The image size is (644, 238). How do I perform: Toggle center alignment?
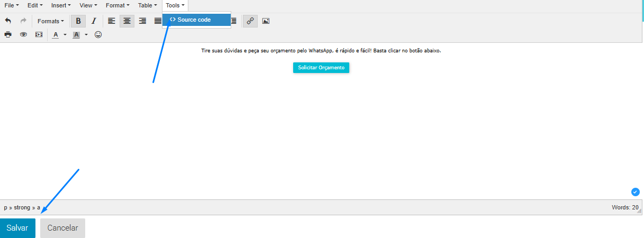click(x=127, y=21)
